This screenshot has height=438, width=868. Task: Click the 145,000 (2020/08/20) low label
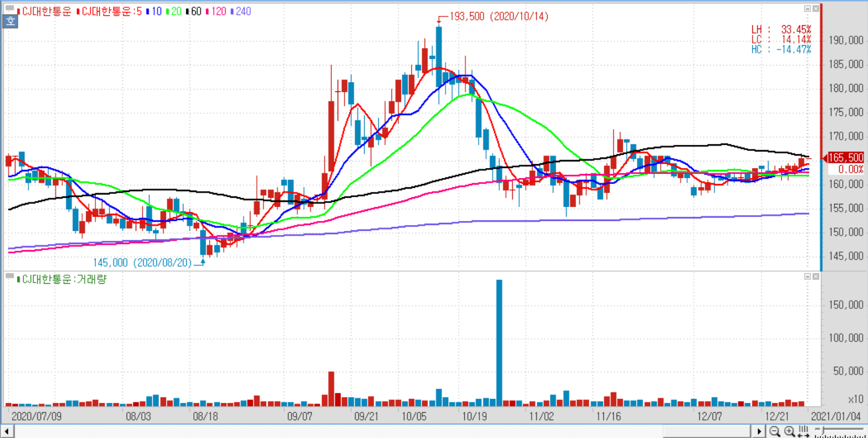tap(142, 263)
